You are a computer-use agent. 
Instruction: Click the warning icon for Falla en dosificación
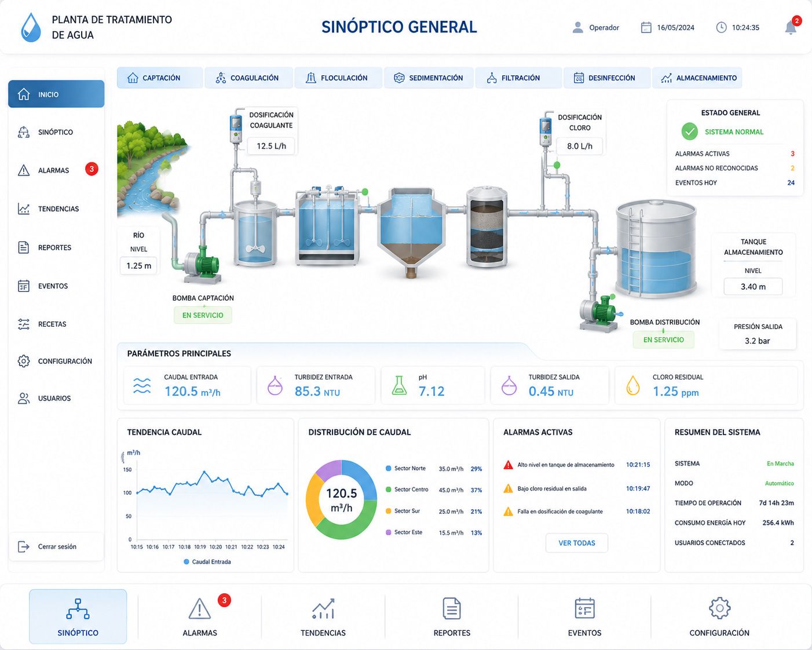click(x=508, y=512)
